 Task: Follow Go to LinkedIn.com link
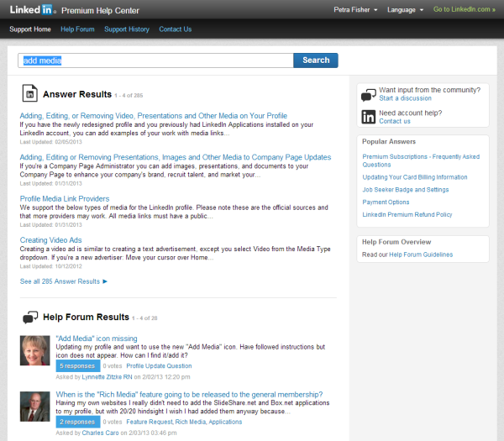coord(465,9)
